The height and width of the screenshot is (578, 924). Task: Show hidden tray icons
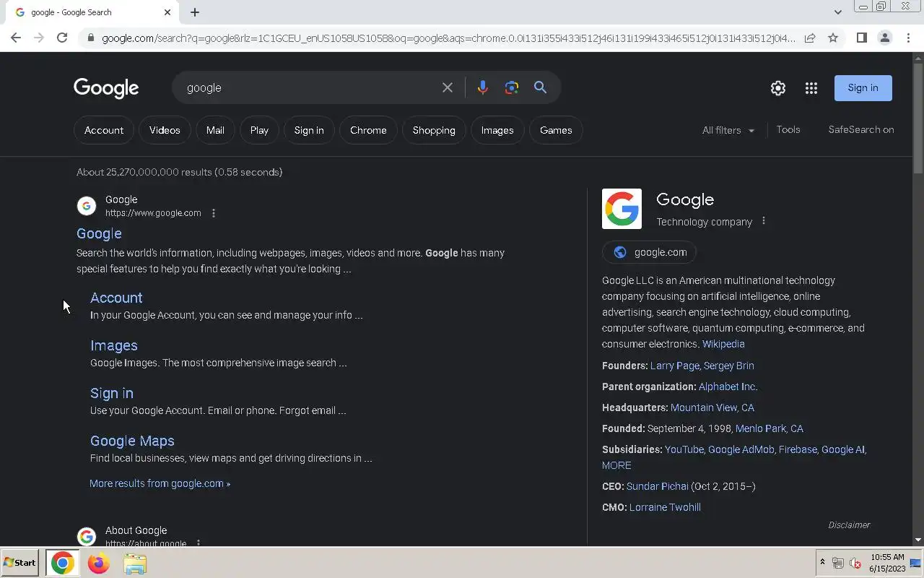[x=821, y=563]
